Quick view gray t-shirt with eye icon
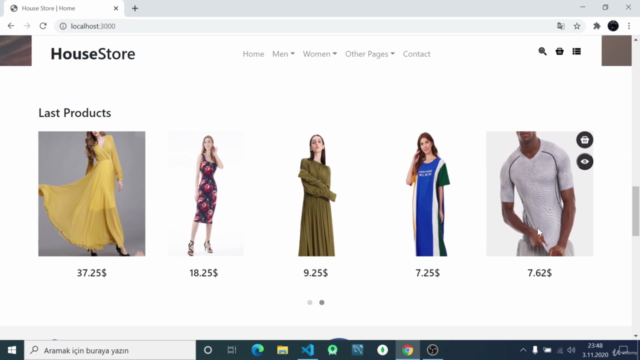Viewport: 640px width, 360px height. click(x=584, y=162)
